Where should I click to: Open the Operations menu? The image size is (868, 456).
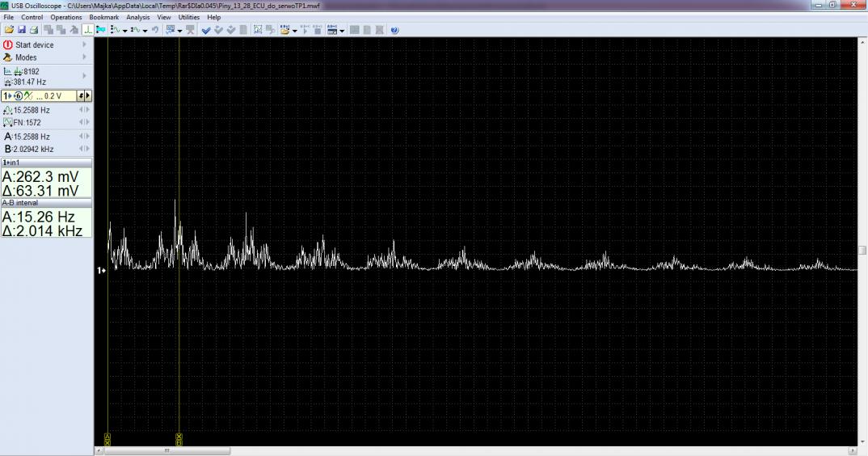click(66, 17)
